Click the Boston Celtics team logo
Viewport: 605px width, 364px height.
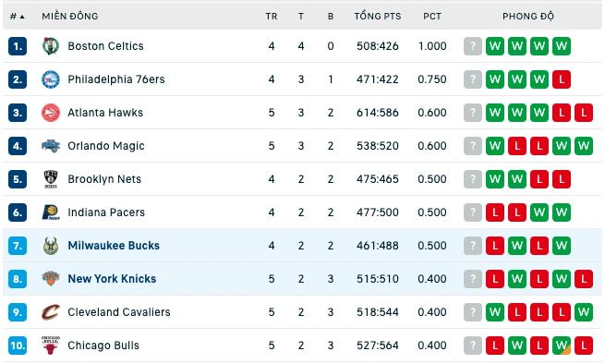[51, 46]
